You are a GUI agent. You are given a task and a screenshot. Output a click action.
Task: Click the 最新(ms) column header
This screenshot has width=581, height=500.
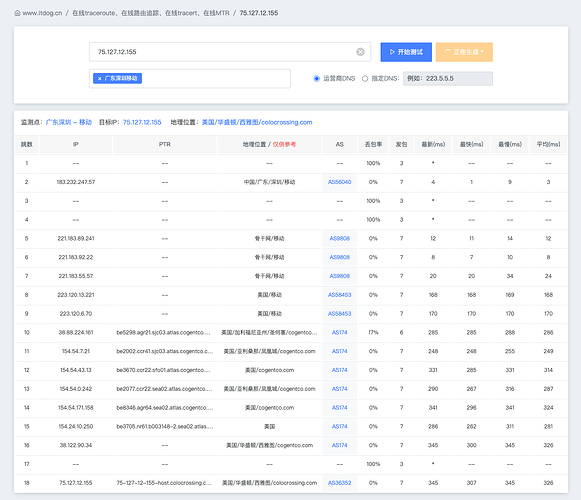tap(433, 145)
